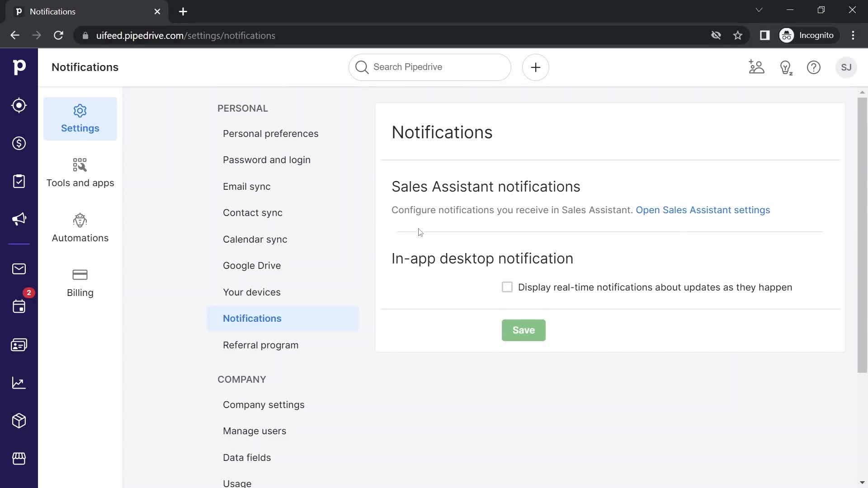Open Manage users page
Image resolution: width=868 pixels, height=488 pixels.
point(255,431)
